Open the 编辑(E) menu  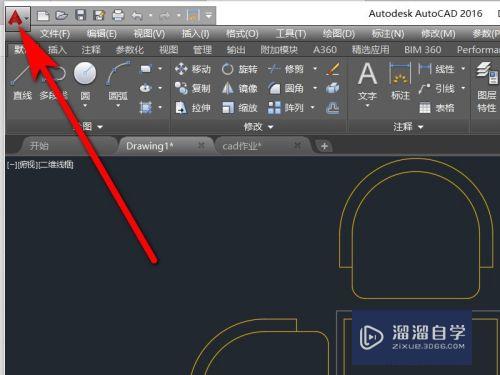pyautogui.click(x=102, y=34)
